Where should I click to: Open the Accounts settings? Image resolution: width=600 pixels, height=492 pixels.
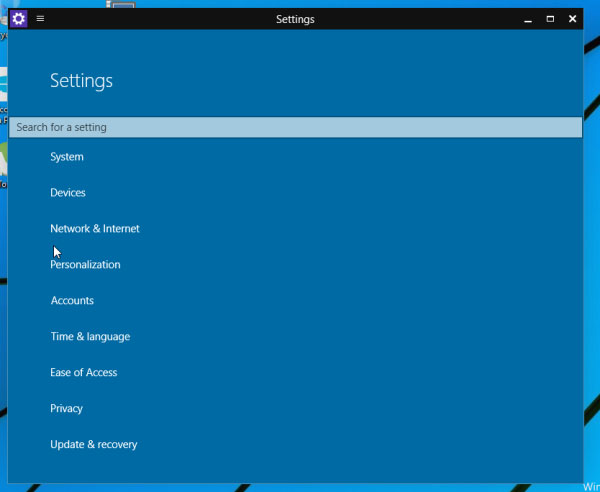click(72, 301)
